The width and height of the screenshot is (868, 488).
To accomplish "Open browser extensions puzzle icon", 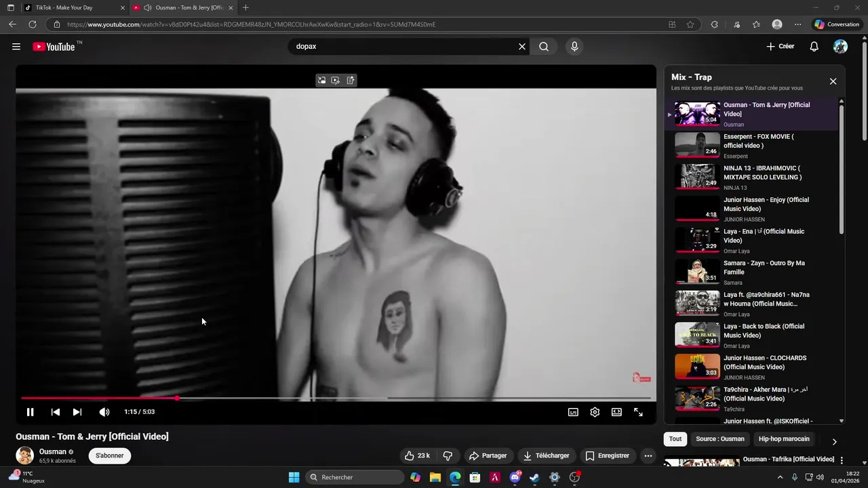I will coord(715,24).
